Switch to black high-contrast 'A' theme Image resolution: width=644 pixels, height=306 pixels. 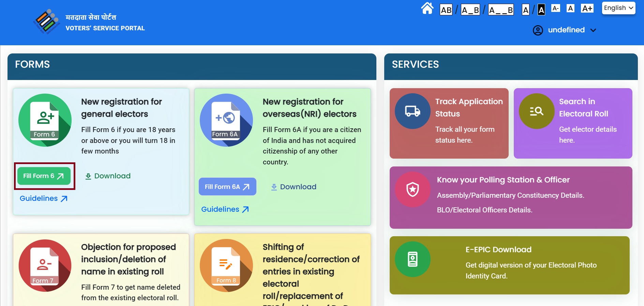(541, 10)
